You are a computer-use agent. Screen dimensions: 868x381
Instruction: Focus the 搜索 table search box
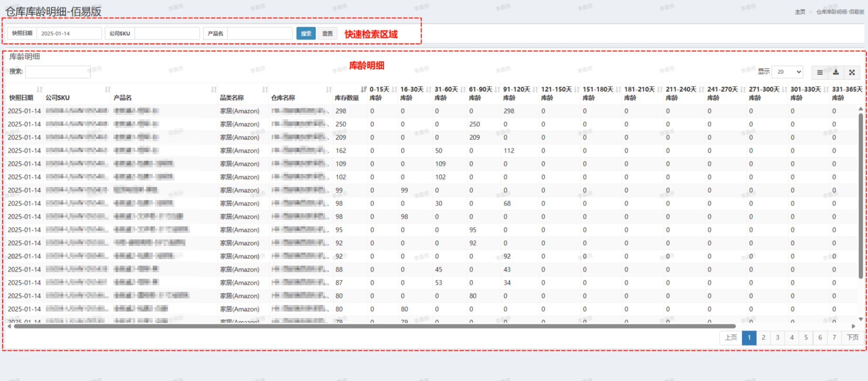(58, 72)
